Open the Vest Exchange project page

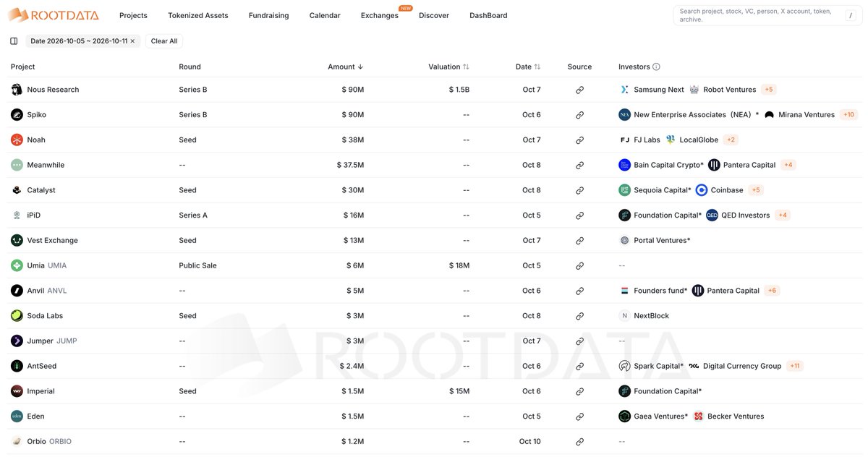[x=52, y=240]
